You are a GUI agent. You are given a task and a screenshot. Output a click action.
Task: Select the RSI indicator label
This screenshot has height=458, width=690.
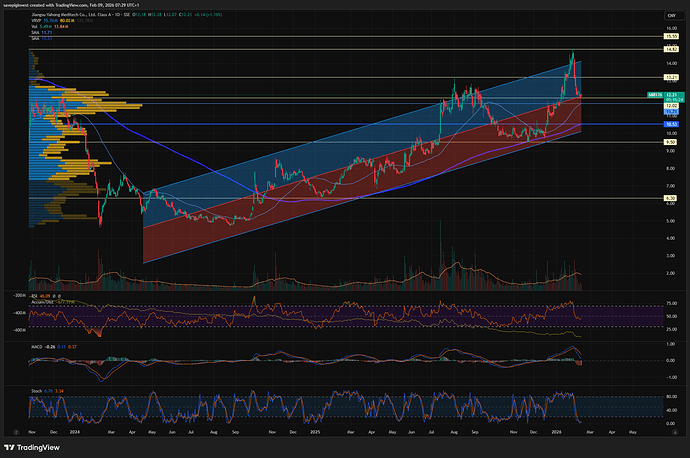click(x=33, y=298)
